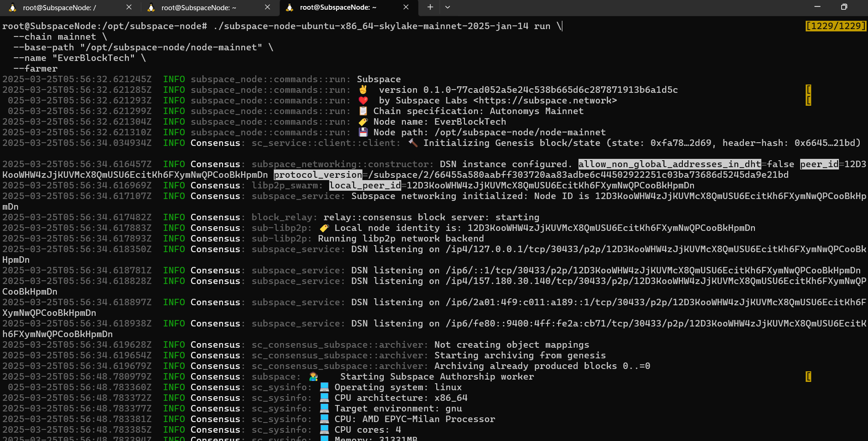Click the Tux penguin icon on first tab
868x441 pixels.
pyautogui.click(x=12, y=7)
